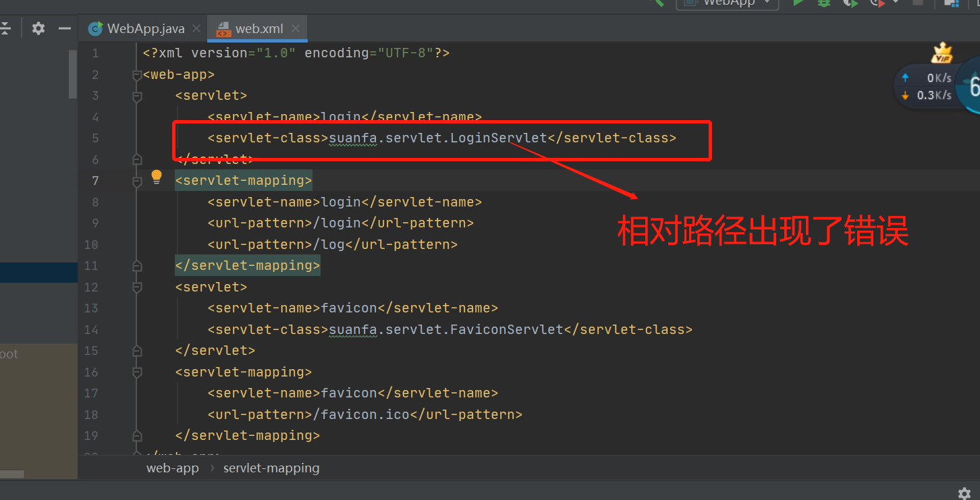Click the green Run button
This screenshot has height=500, width=980.
point(798,3)
